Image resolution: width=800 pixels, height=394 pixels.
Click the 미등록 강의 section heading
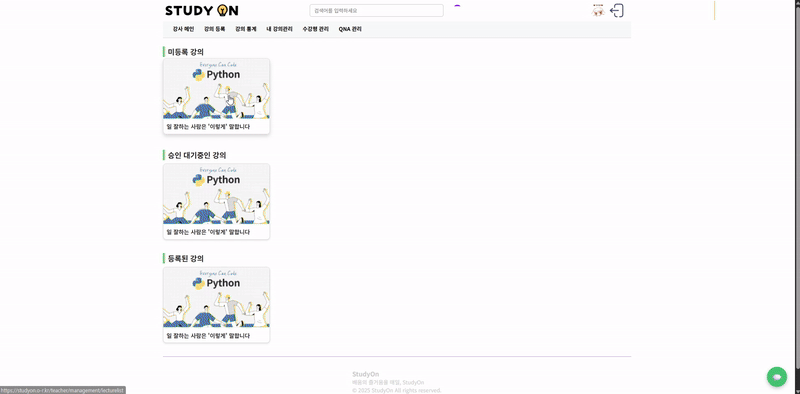tap(186, 52)
